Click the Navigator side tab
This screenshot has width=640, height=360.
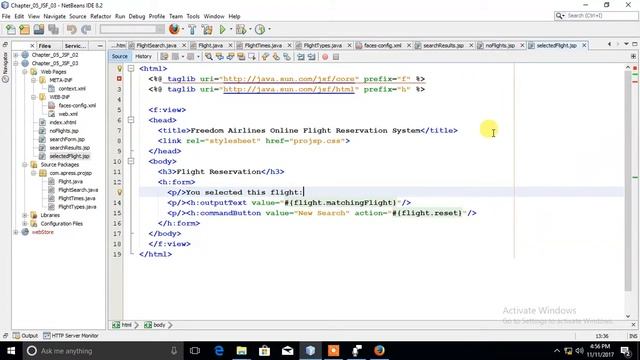[x=5, y=67]
